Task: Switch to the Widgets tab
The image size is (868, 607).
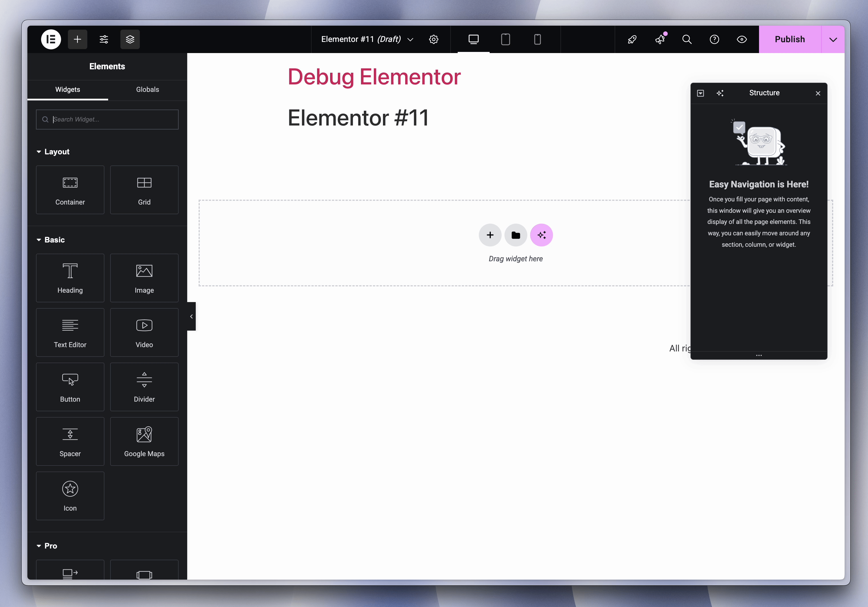Action: [x=68, y=90]
